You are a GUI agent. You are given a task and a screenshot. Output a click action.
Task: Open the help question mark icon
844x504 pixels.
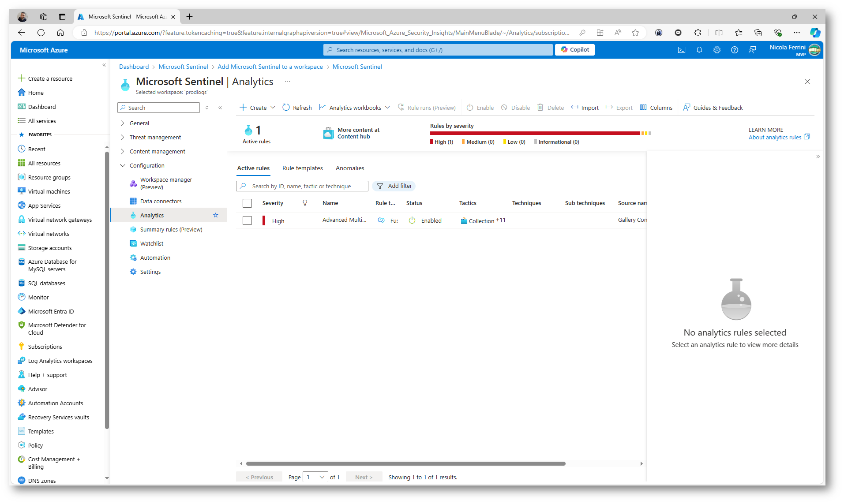pyautogui.click(x=735, y=50)
